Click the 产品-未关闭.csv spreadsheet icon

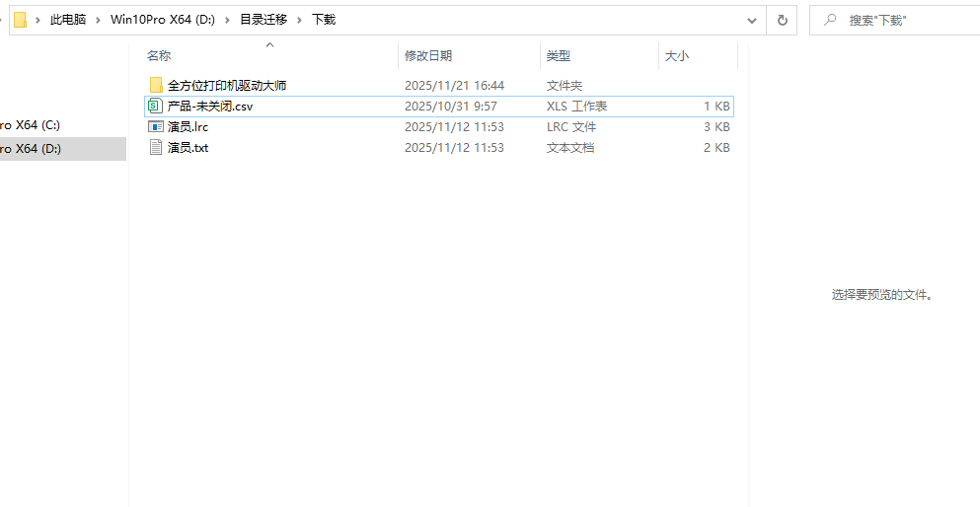[155, 107]
